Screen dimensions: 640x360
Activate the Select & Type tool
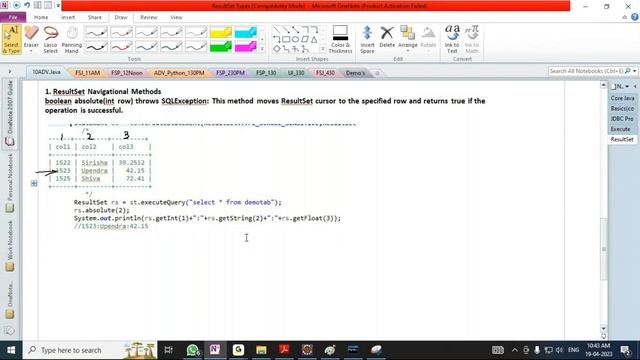(11, 40)
